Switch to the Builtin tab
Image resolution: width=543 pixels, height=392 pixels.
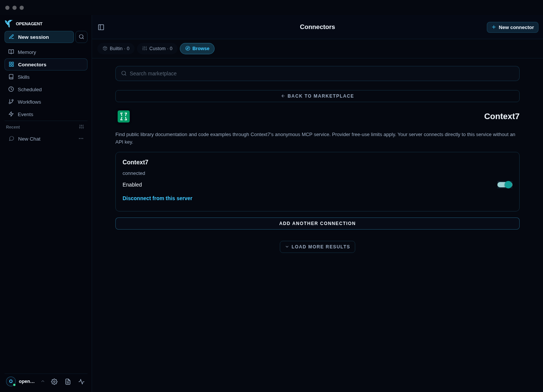116,49
